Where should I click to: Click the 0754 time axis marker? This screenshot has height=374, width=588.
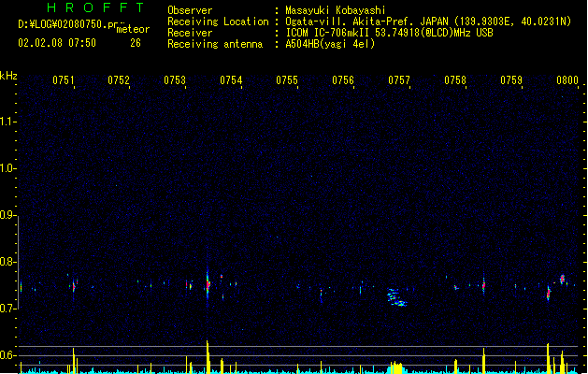pos(231,79)
